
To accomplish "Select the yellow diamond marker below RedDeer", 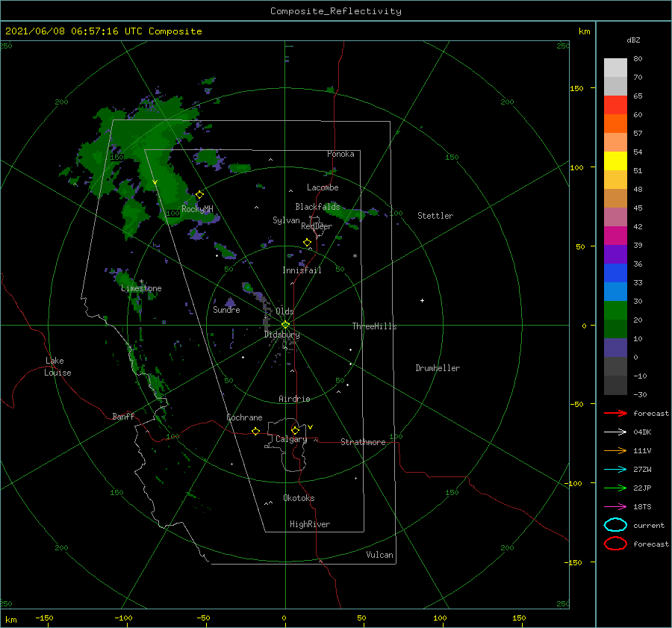I will (x=307, y=243).
